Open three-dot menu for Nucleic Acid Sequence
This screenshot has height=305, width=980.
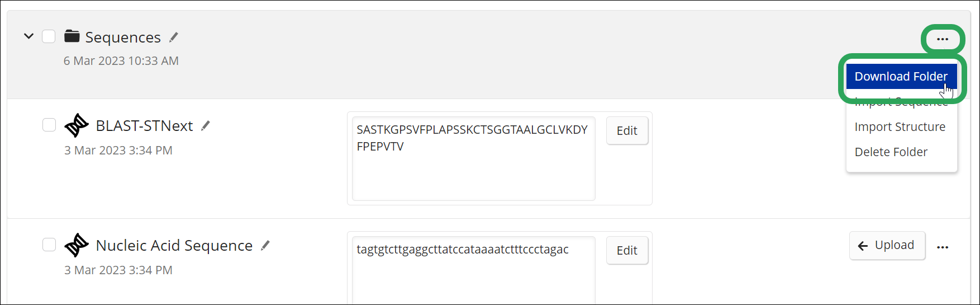tap(943, 247)
